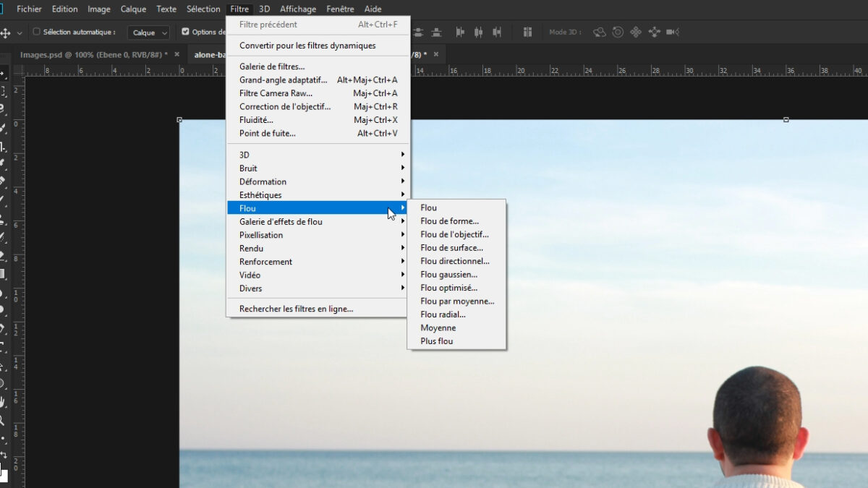Select Flou directionnel... in the Flou submenu
Viewport: 868px width, 488px height.
pyautogui.click(x=454, y=261)
